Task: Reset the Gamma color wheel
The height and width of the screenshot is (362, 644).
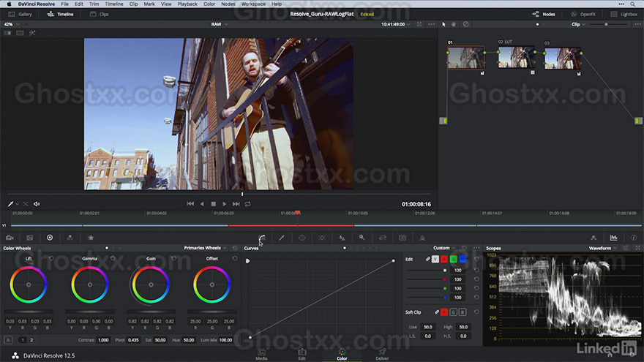Action: pos(113,259)
